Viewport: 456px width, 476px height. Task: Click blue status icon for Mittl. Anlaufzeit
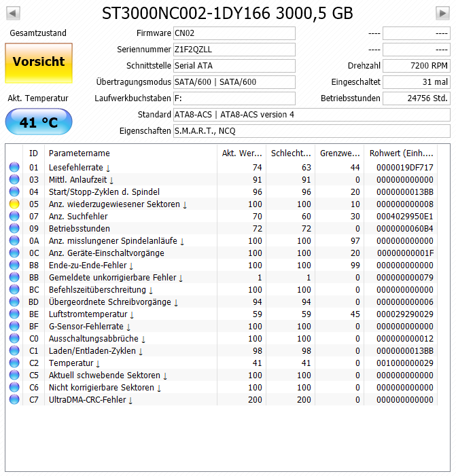[x=14, y=179]
